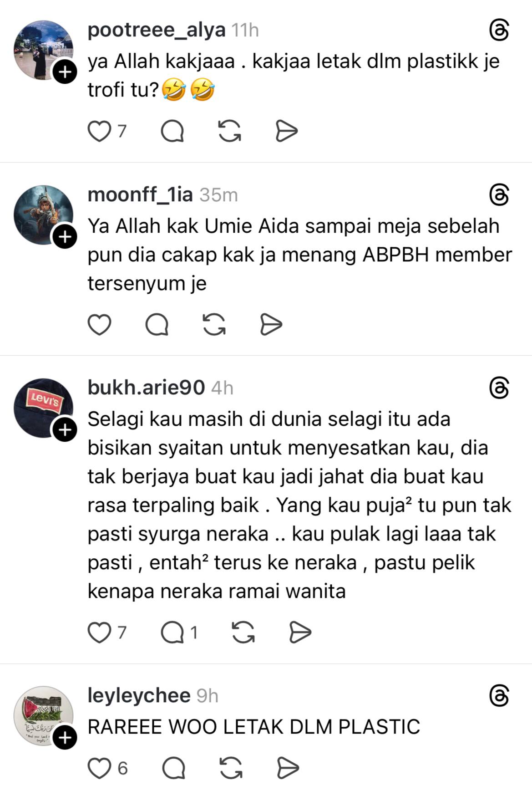Open reply bubble under moonff_1ia's comment
This screenshot has width=532, height=796.
[157, 325]
